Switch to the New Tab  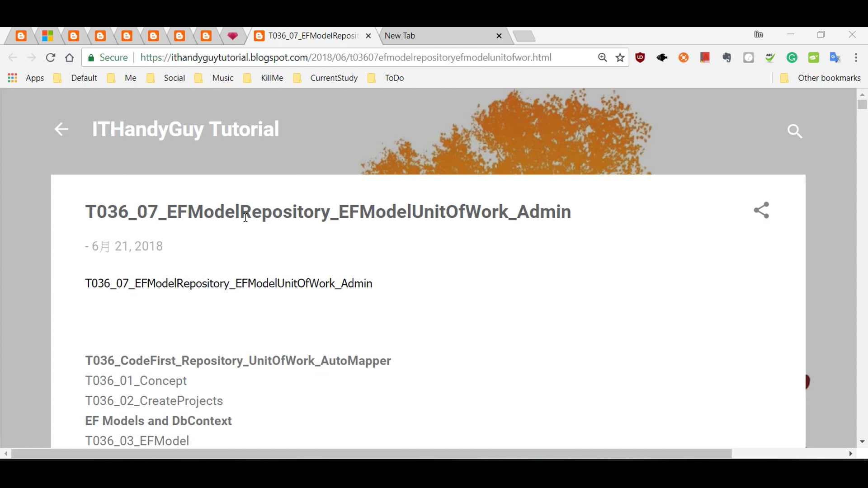[434, 36]
